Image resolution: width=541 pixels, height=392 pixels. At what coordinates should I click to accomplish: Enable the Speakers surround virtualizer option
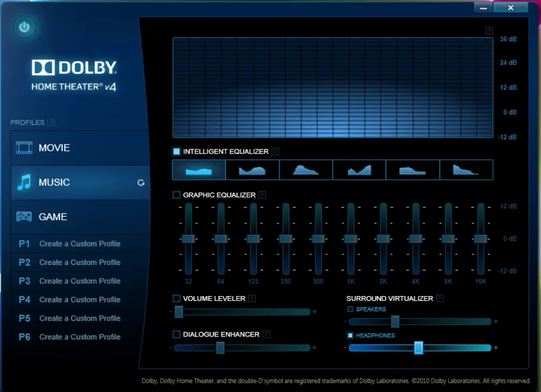pyautogui.click(x=352, y=310)
